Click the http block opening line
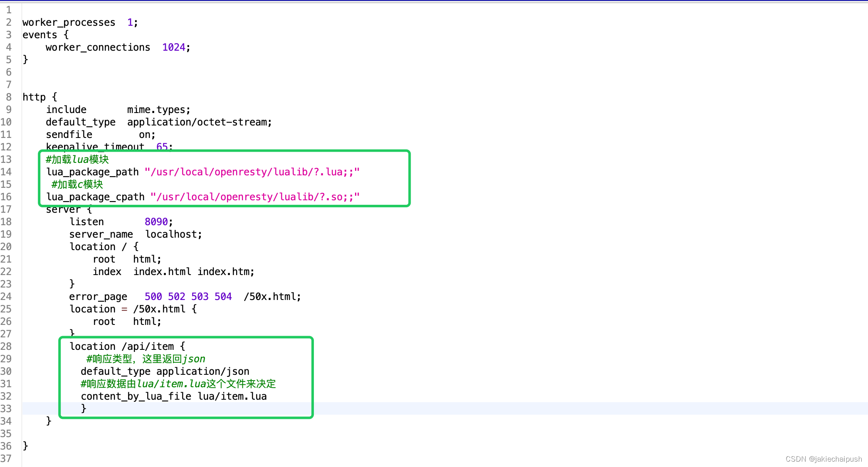Image resolution: width=868 pixels, height=467 pixels. point(40,97)
